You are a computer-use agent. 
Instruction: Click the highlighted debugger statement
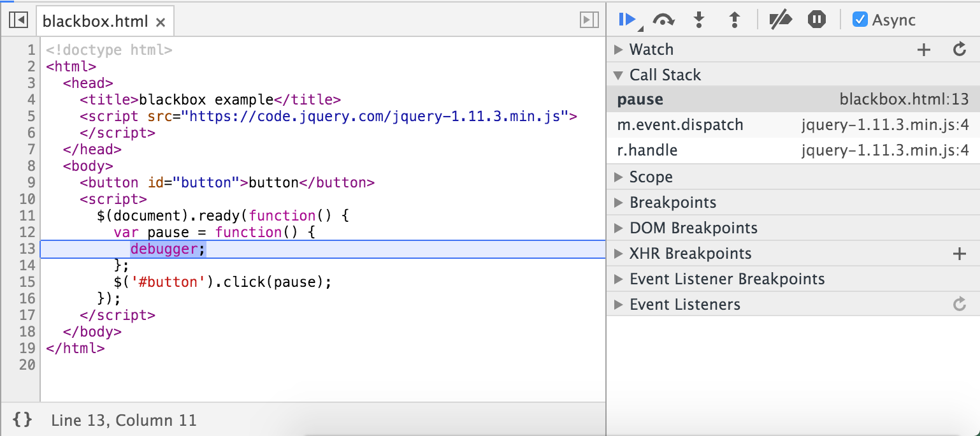tap(168, 249)
